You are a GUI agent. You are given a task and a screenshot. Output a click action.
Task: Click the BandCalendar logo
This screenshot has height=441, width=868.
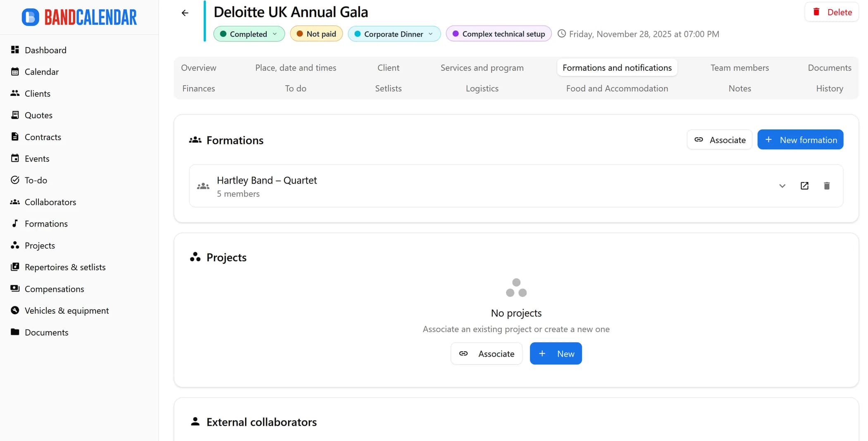pos(79,17)
